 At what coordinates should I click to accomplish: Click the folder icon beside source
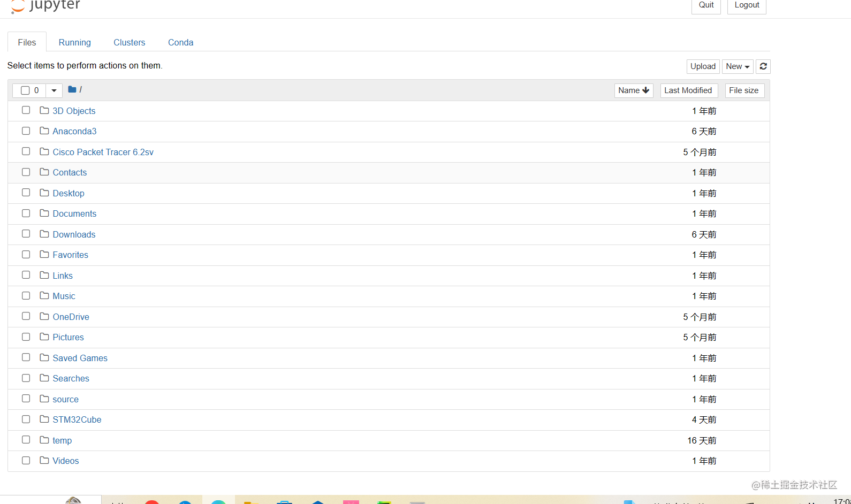tap(44, 399)
